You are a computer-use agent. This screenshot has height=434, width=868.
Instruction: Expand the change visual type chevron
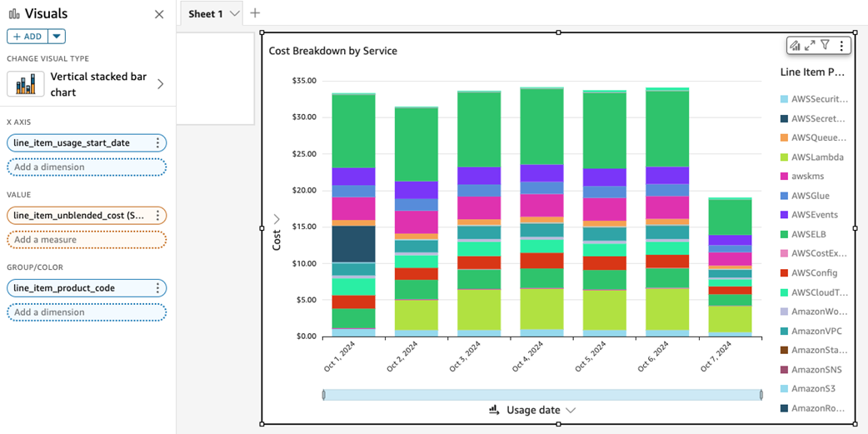161,84
